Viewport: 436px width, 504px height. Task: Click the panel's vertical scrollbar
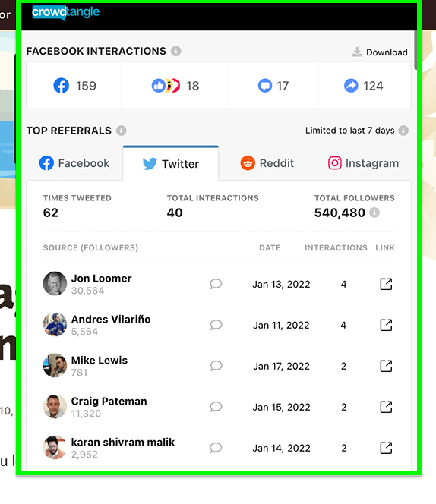pos(415,50)
